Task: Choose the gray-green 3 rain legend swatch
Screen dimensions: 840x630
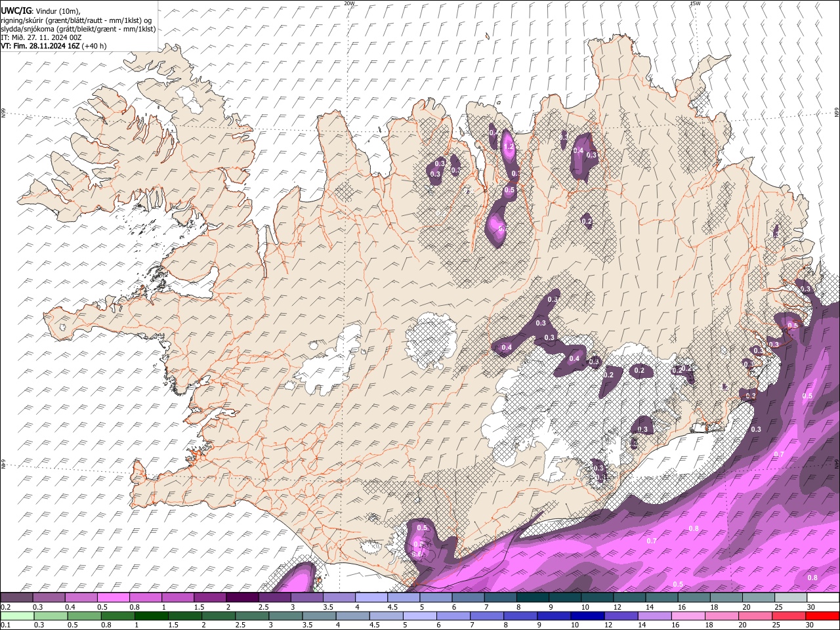Action: (x=285, y=616)
